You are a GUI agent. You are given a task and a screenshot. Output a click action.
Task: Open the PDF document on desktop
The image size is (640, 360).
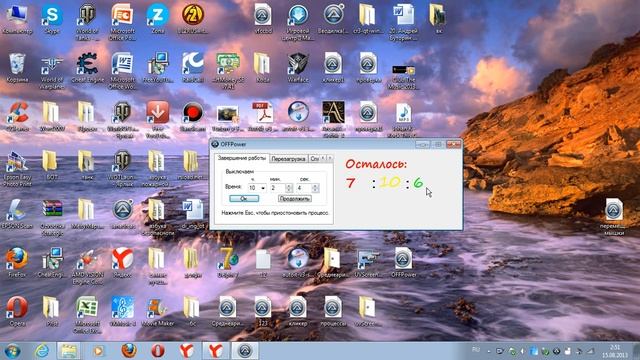click(262, 116)
